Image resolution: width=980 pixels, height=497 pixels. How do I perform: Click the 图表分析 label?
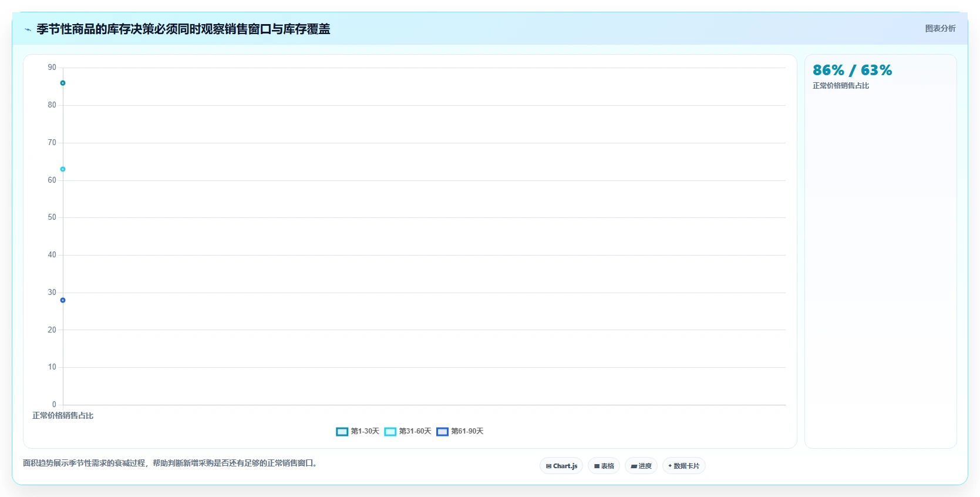(940, 28)
